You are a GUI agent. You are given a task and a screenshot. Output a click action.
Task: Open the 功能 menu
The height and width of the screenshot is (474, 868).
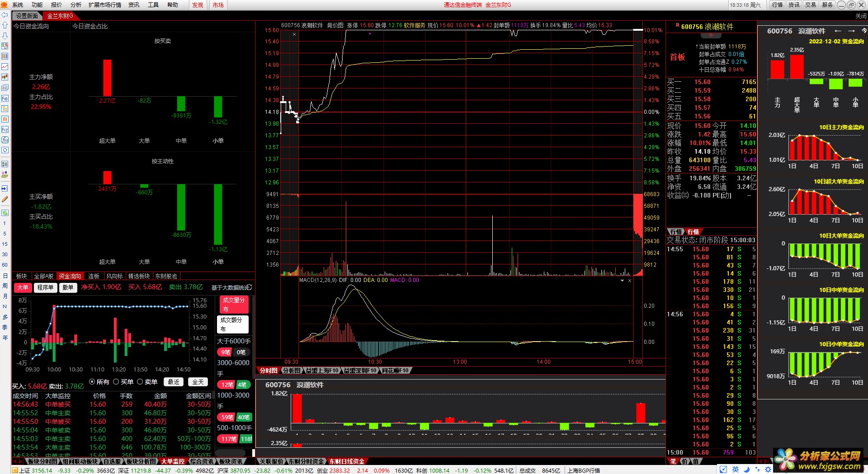pyautogui.click(x=37, y=5)
